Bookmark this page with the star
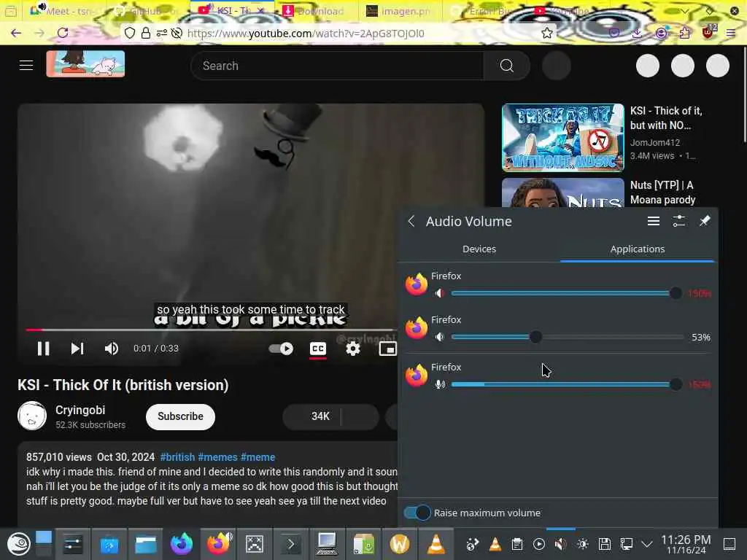Screen dimensions: 747x560 547,33
